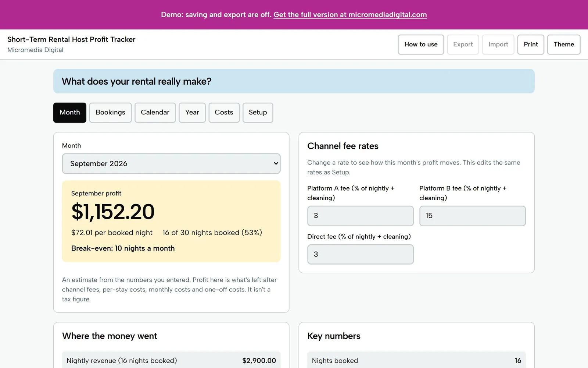588x368 pixels.
Task: Toggle the Theme button
Action: (x=564, y=45)
